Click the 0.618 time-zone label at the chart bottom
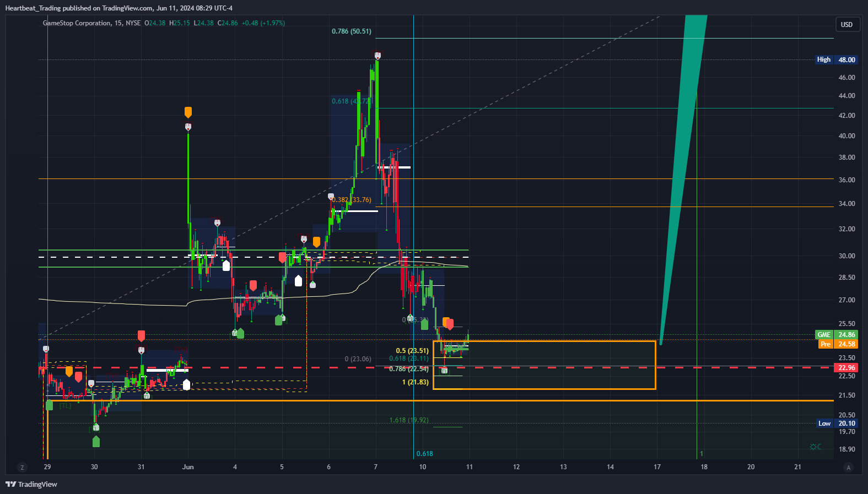Image resolution: width=868 pixels, height=494 pixels. [424, 454]
